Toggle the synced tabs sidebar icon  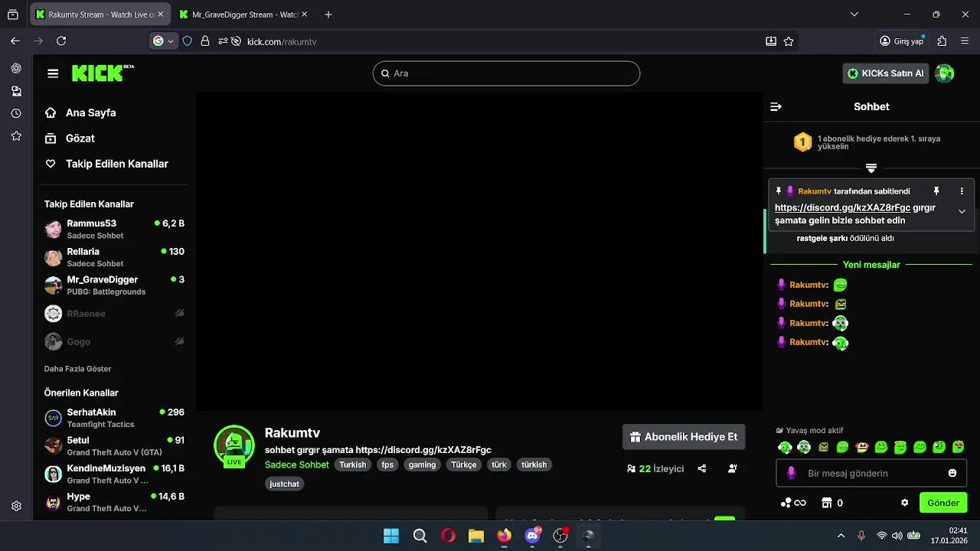16,91
